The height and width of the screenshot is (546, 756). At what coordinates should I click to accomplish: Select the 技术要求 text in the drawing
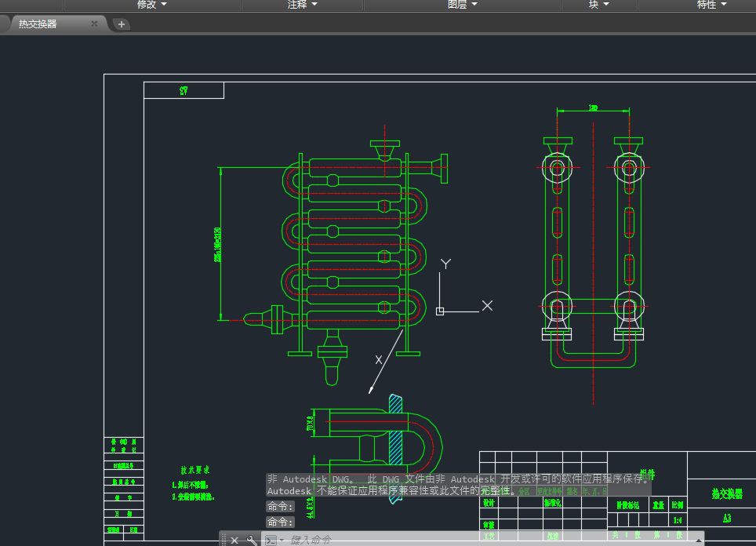(194, 470)
